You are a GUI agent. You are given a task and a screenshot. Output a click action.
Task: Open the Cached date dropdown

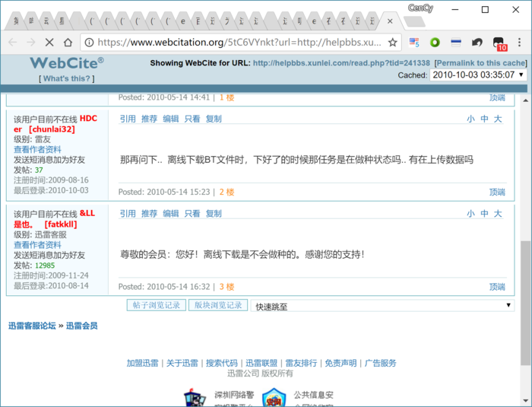coord(478,75)
